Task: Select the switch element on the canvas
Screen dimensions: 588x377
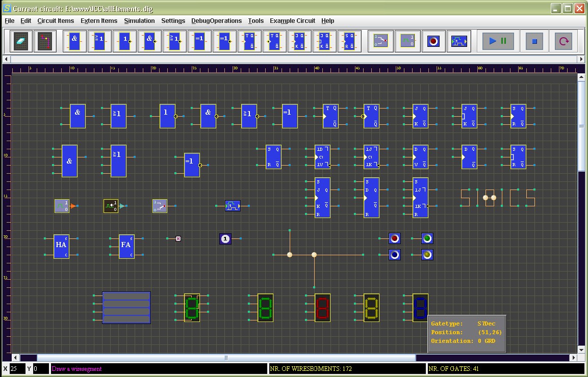Action: 160,206
